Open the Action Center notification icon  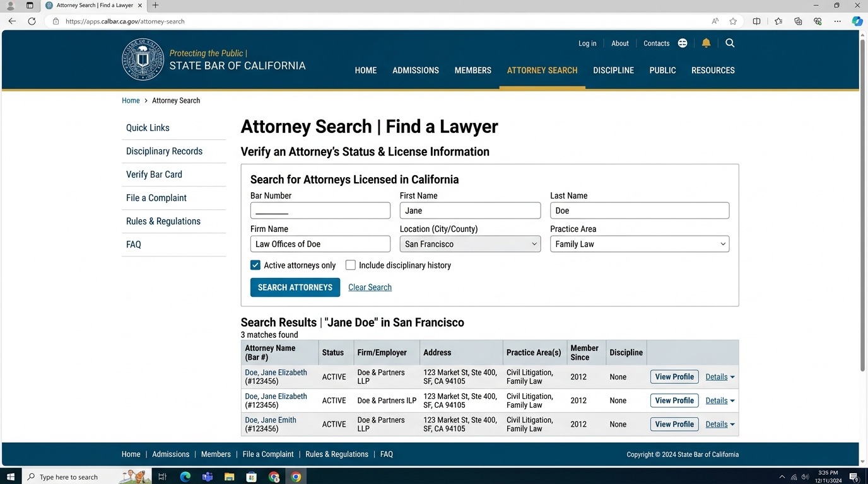click(853, 477)
